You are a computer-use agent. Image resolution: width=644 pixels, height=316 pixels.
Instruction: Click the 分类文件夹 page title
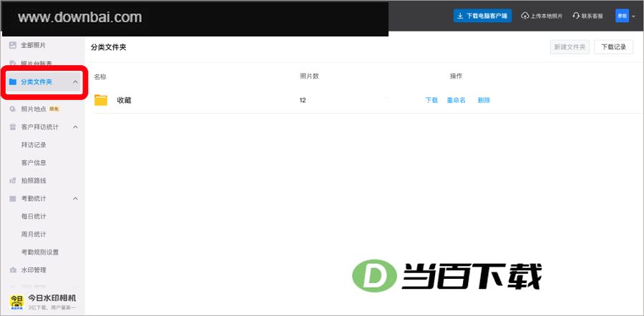pos(109,47)
